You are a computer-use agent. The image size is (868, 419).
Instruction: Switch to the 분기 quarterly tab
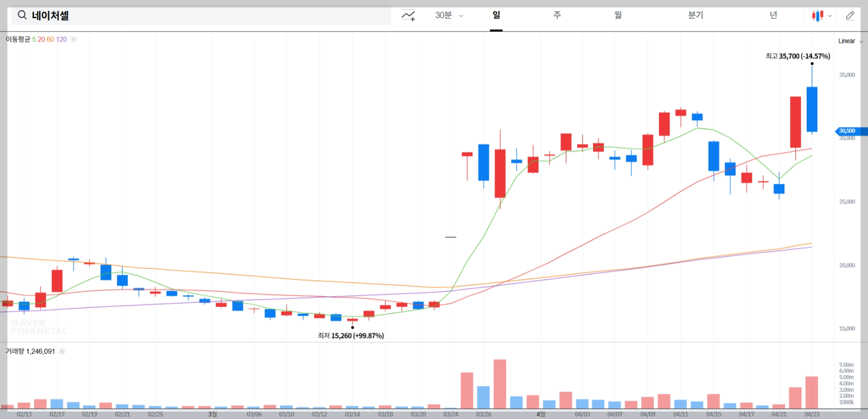[x=695, y=15]
